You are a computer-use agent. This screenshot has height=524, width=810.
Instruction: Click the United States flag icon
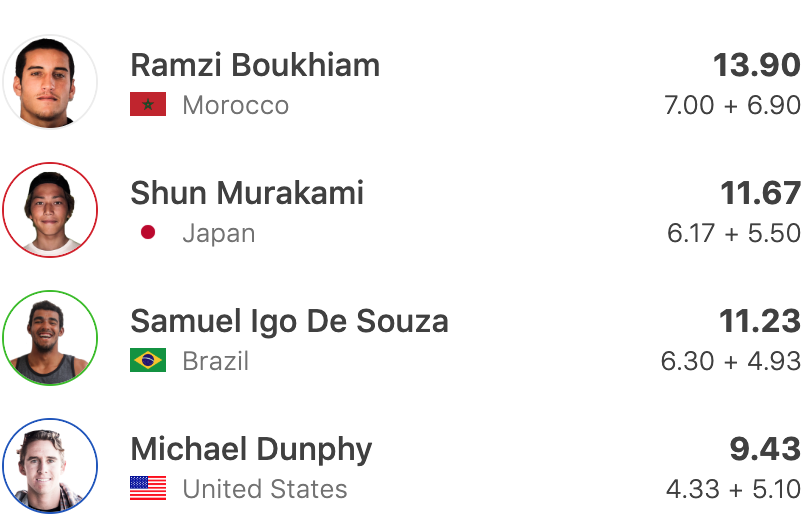click(x=148, y=489)
